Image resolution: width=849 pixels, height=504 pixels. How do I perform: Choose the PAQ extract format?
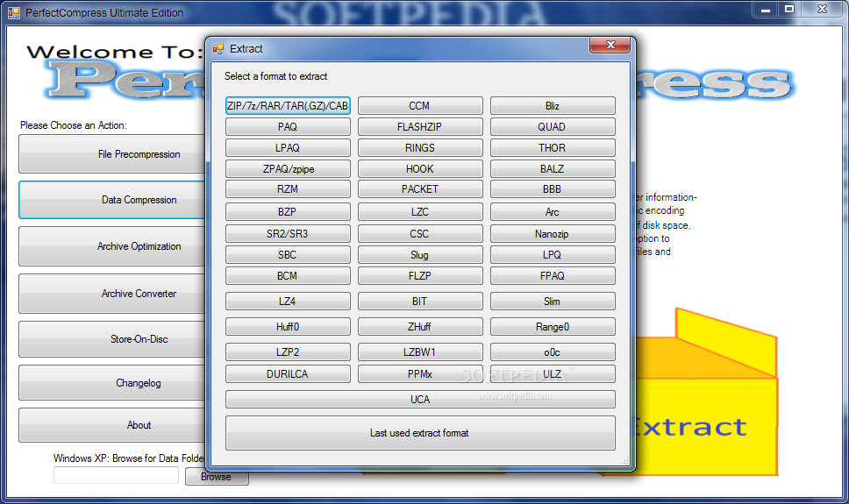[x=288, y=127]
